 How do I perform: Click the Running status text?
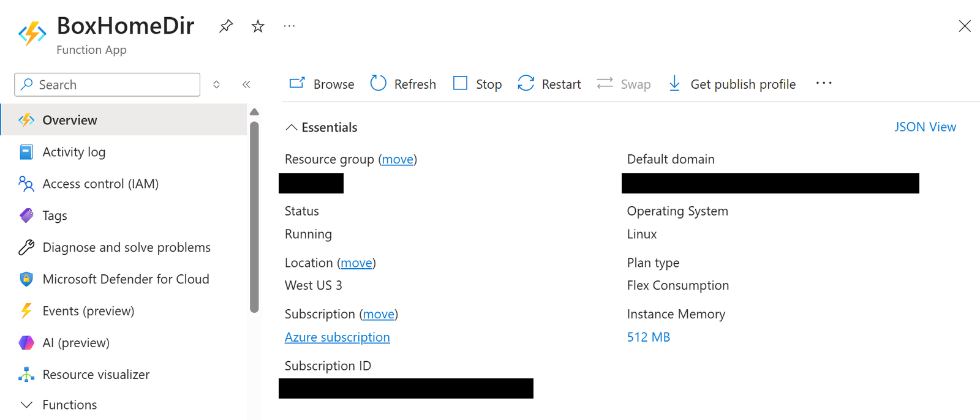308,234
